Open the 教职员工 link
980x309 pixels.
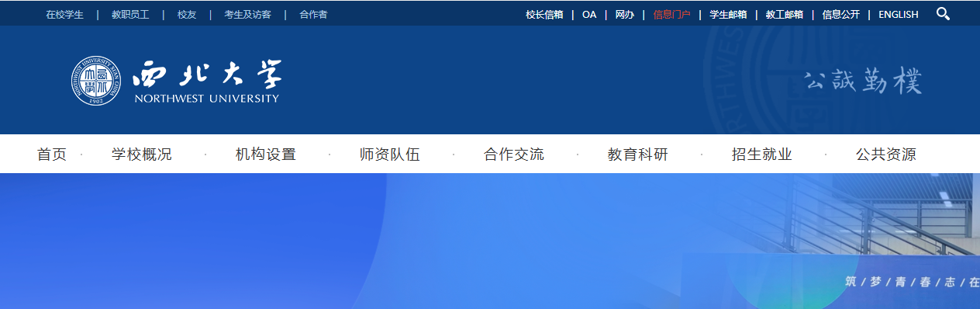(130, 15)
